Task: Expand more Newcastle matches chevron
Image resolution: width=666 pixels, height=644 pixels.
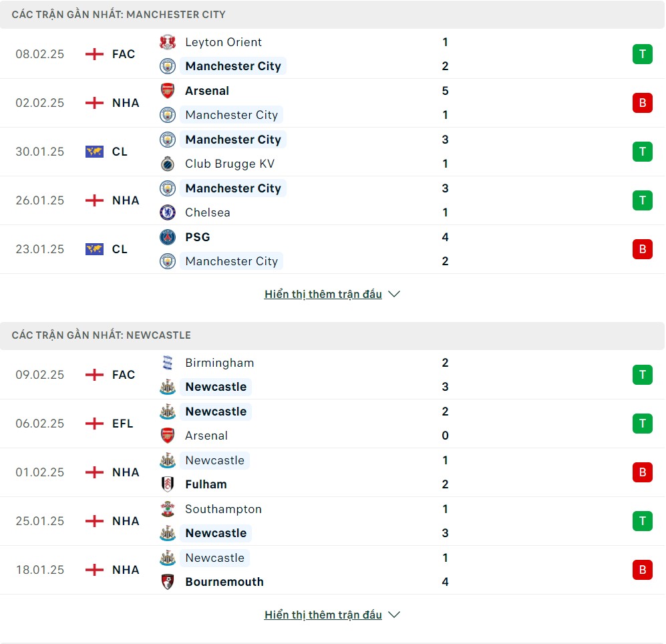Action: (x=394, y=615)
